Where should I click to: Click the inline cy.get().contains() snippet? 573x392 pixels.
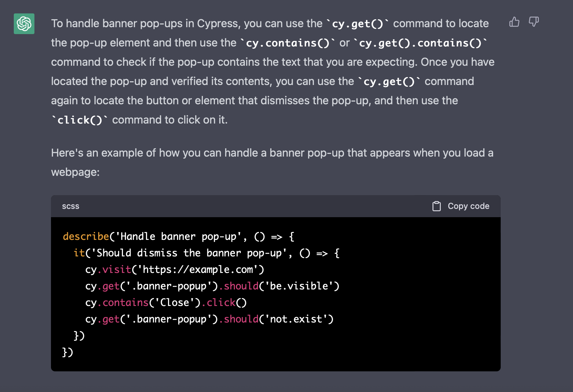pos(421,43)
